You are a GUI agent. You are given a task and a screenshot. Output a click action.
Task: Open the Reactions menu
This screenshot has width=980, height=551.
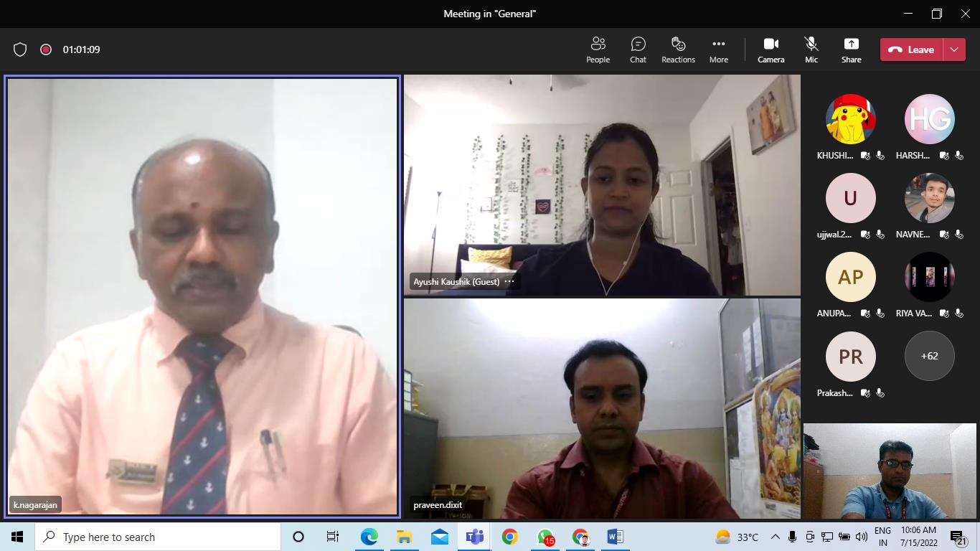click(x=678, y=50)
